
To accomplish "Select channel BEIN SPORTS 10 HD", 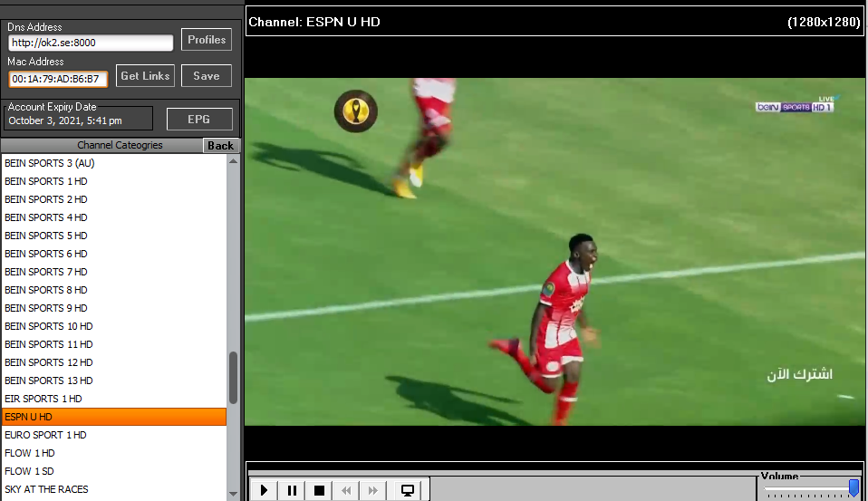I will tap(114, 326).
